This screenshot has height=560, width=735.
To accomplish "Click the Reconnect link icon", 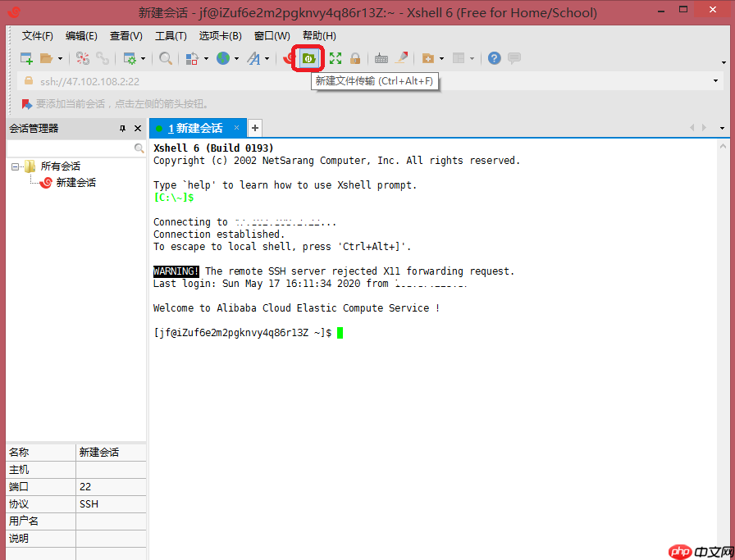I will point(103,58).
